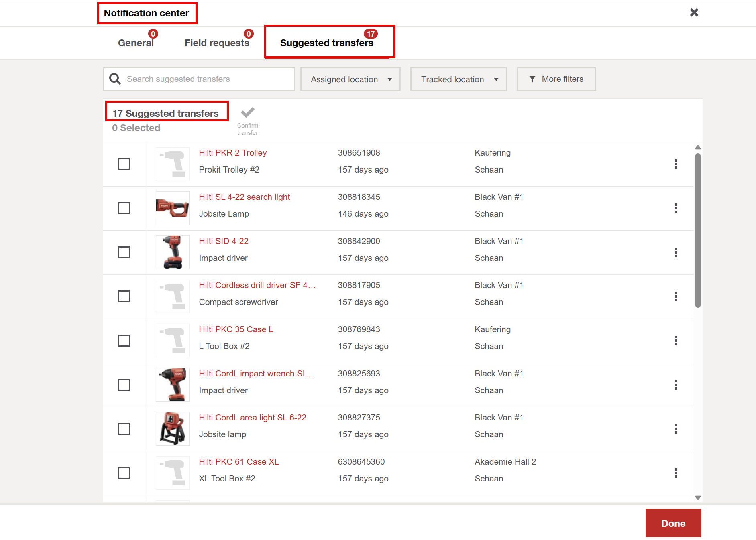Image resolution: width=756 pixels, height=540 pixels.
Task: Open the Hilti Cordl. area light SL 6-22 link
Action: 253,418
